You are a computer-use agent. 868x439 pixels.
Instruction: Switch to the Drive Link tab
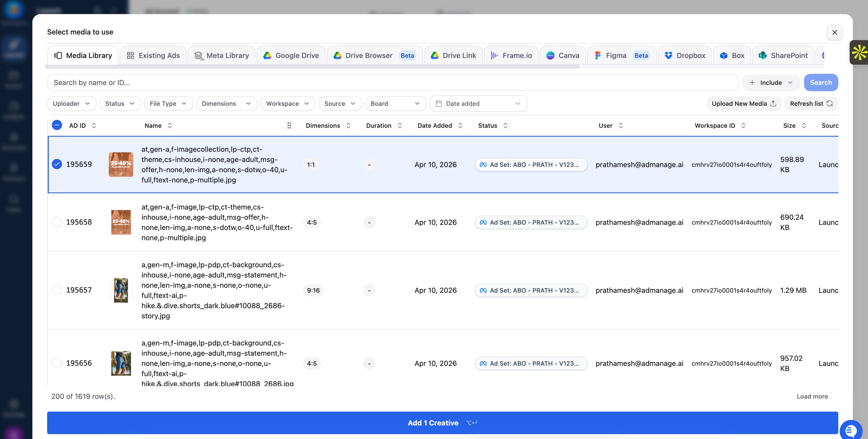[x=453, y=55]
